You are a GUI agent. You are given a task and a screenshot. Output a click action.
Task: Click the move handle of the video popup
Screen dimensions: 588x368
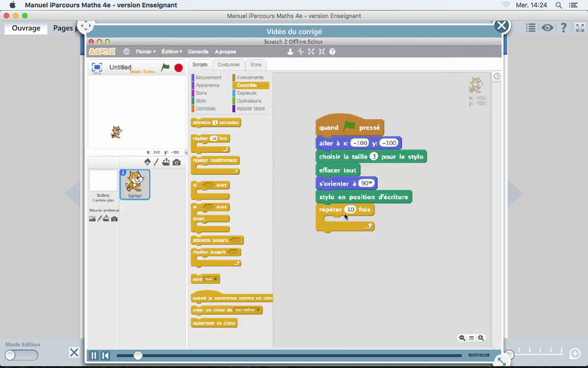click(x=86, y=26)
